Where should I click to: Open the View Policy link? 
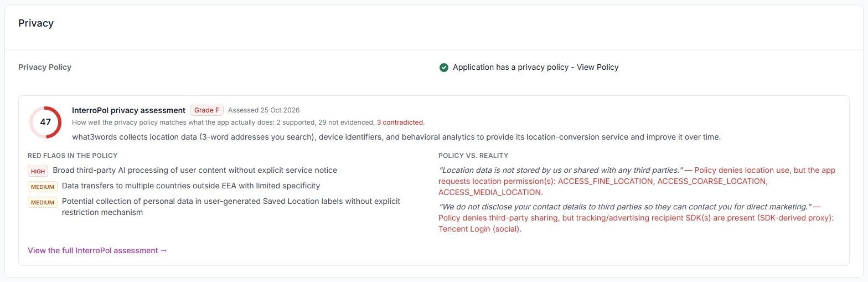597,67
